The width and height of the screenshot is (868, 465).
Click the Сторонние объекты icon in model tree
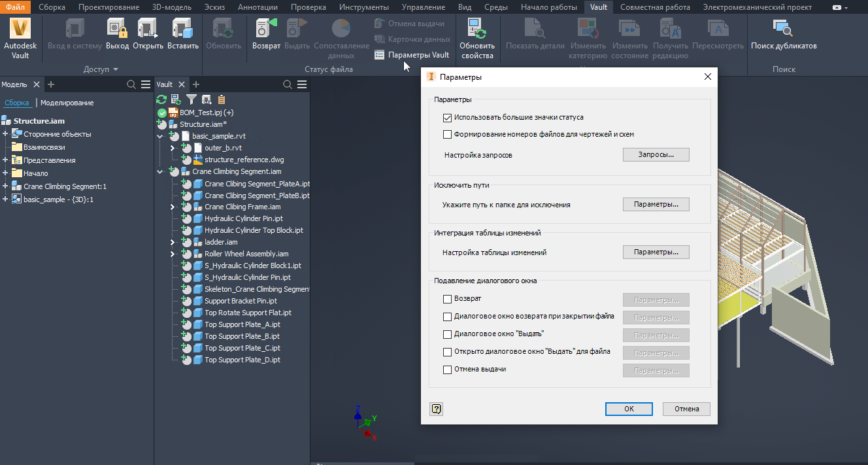(x=17, y=134)
